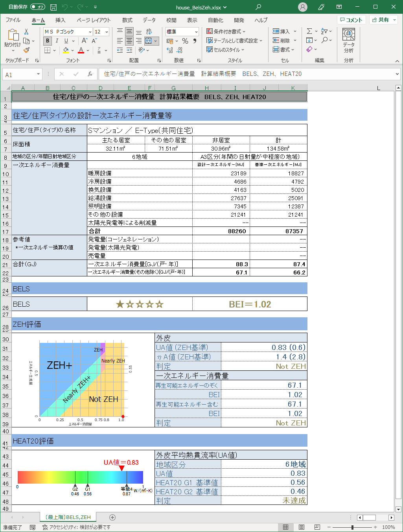Select the (最上階)BELS,ZEH sheet tab

[68, 517]
